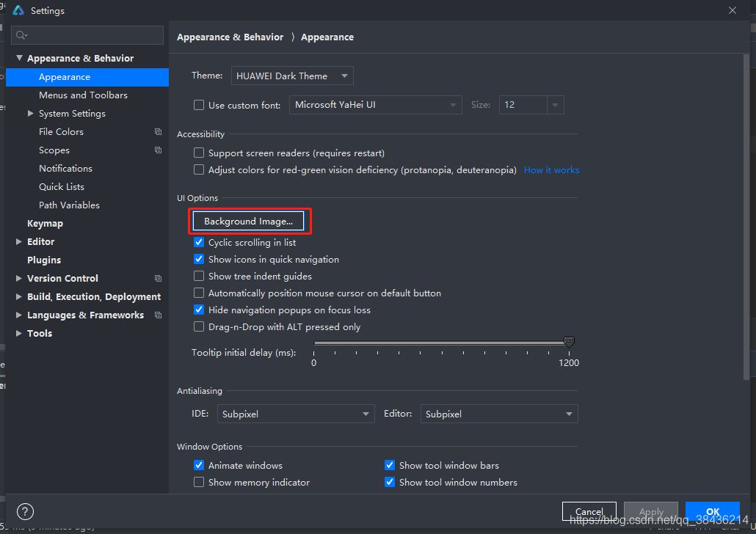Uncheck Cyclic scrolling in list
The image size is (756, 534).
click(x=199, y=242)
